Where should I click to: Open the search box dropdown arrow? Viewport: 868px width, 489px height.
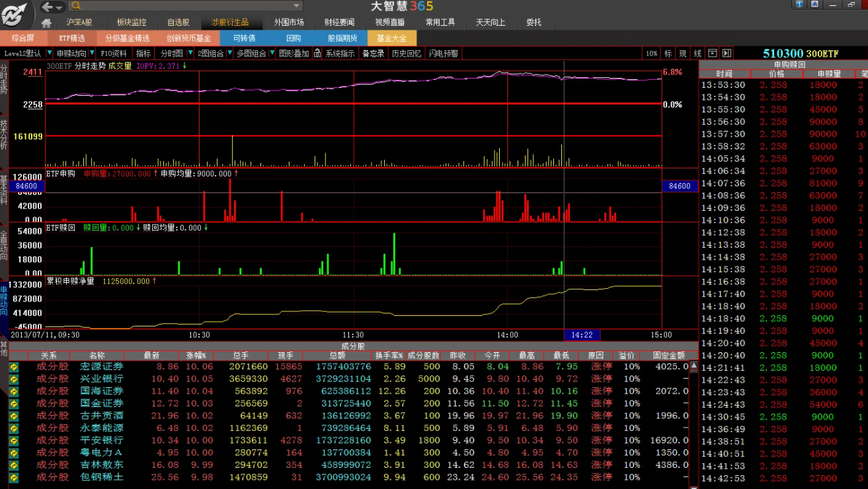(x=297, y=6)
